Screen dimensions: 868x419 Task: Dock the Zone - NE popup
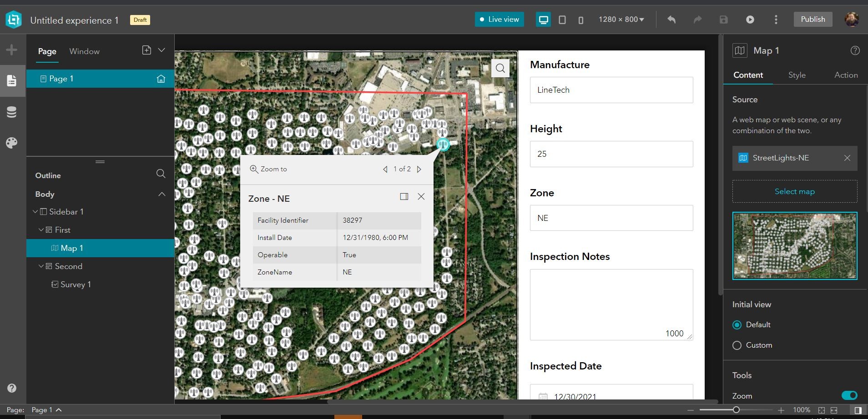tap(404, 196)
